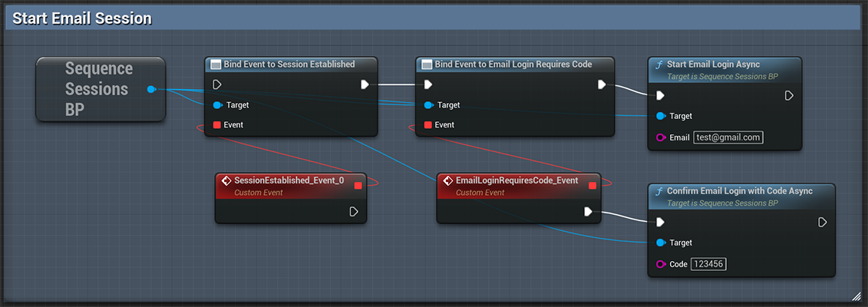Click the Sequence Sessions BP output pin
Image resolution: width=868 pixels, height=307 pixels.
point(152,89)
